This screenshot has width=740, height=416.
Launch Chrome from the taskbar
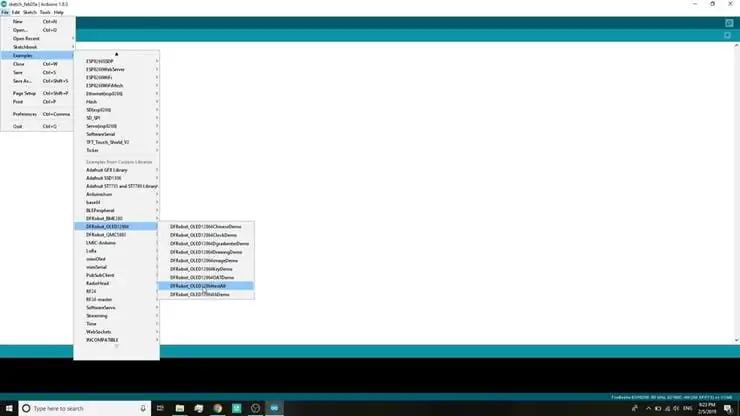pos(218,408)
